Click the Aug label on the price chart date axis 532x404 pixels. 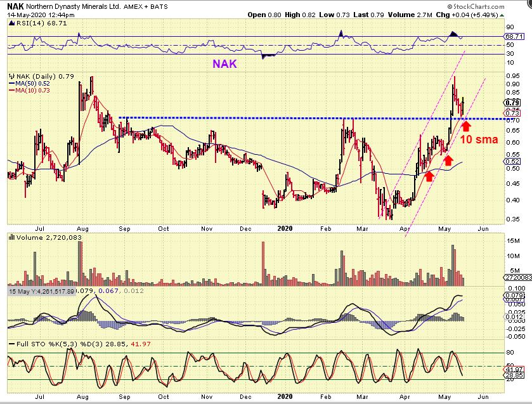(x=82, y=229)
